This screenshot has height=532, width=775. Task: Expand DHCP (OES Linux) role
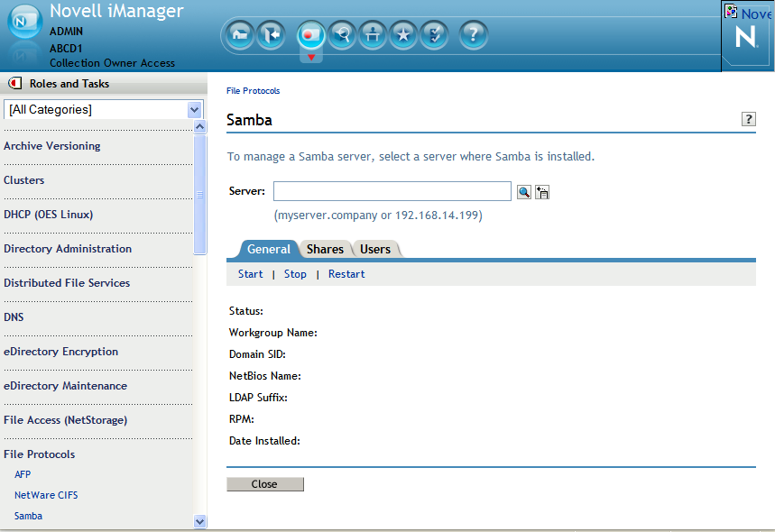(49, 215)
